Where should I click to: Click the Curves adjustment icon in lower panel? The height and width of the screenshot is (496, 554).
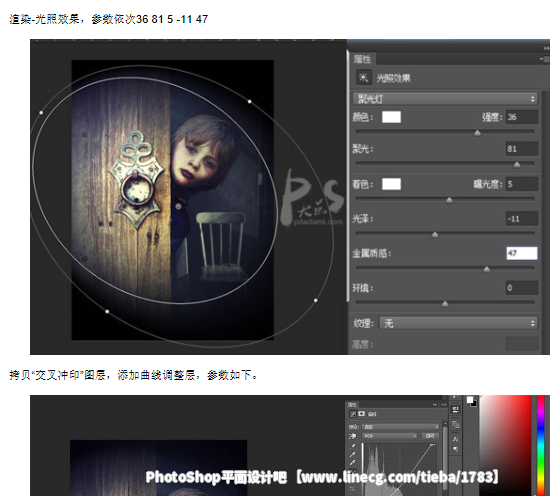point(353,414)
